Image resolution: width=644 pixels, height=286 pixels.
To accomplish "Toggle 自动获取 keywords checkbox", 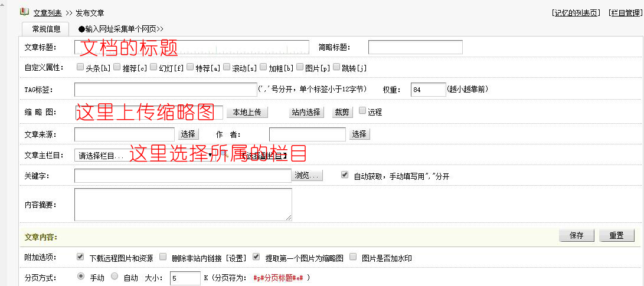I will 345,175.
